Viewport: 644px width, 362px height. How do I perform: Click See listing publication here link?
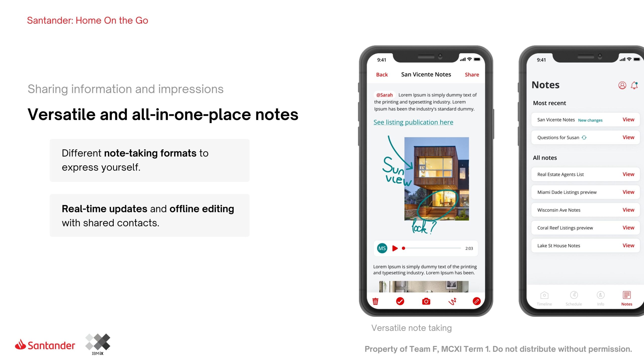413,122
